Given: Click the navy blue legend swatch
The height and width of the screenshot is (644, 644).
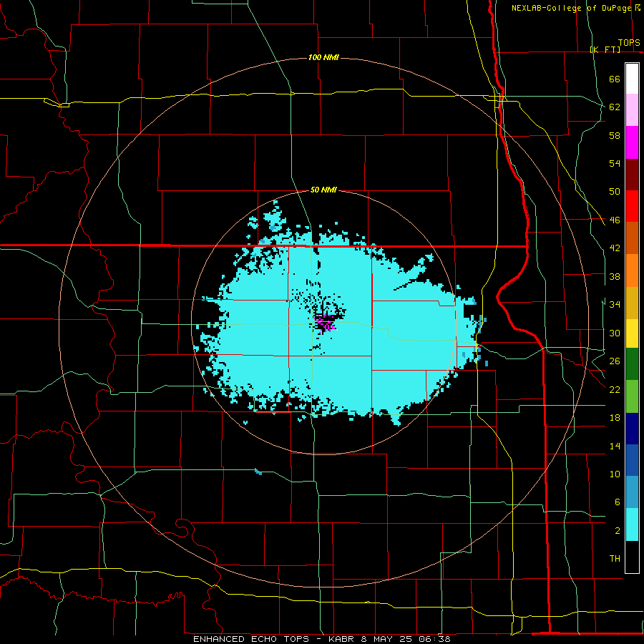Looking at the screenshot, I should point(632,429).
